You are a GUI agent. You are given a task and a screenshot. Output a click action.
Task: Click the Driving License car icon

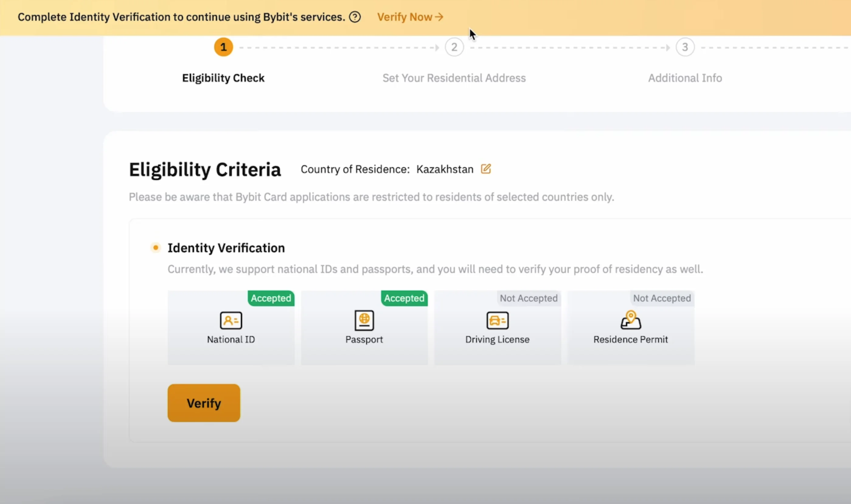tap(497, 320)
